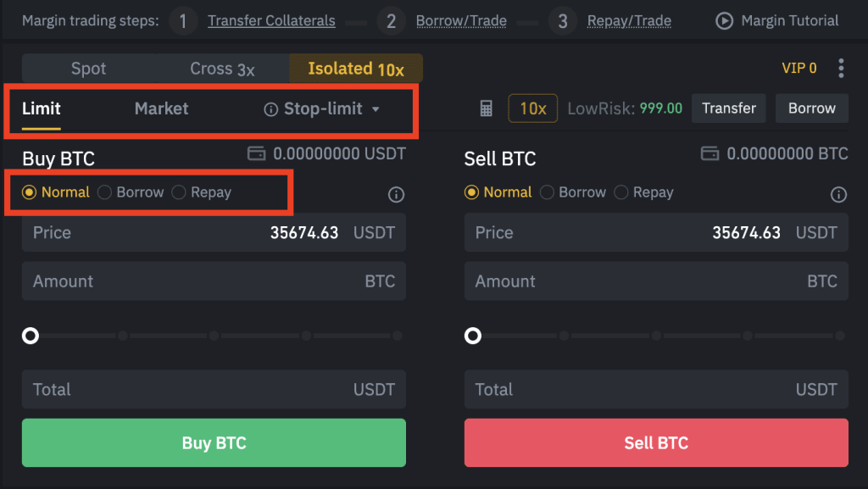Select Normal mode on the Sell side
Screen dimensions: 868x489
[x=471, y=192]
